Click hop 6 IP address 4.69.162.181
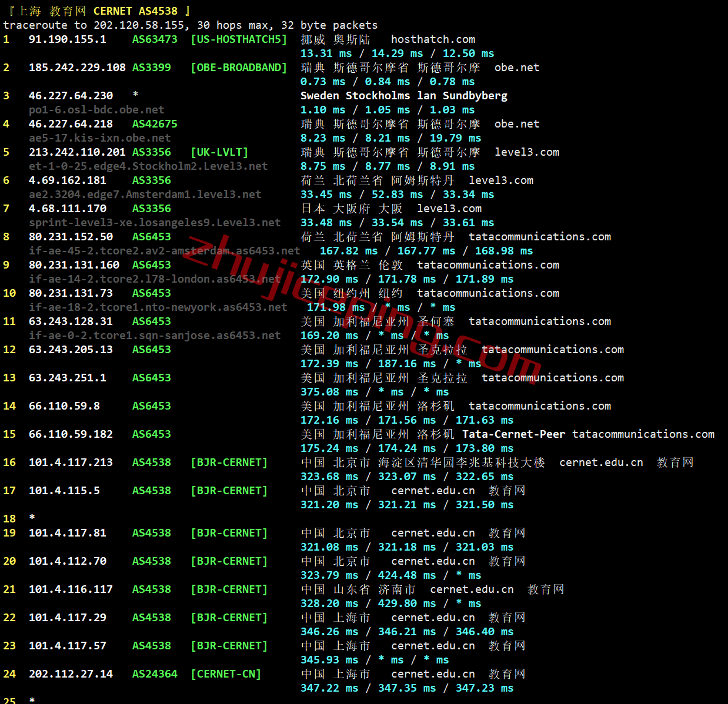Image resolution: width=728 pixels, height=704 pixels. click(x=68, y=180)
